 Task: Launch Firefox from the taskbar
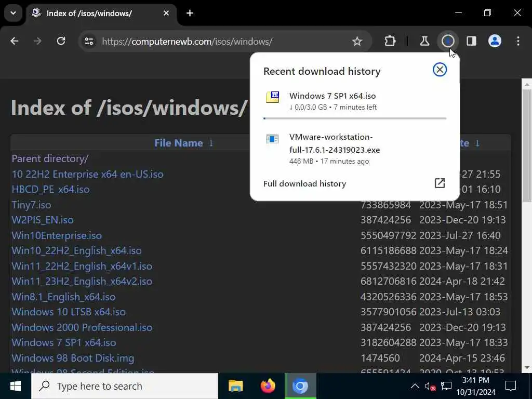268,386
